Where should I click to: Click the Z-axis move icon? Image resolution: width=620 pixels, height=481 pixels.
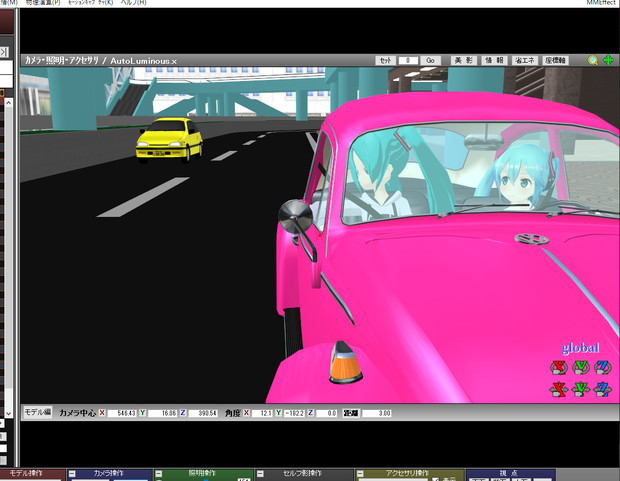click(x=601, y=389)
